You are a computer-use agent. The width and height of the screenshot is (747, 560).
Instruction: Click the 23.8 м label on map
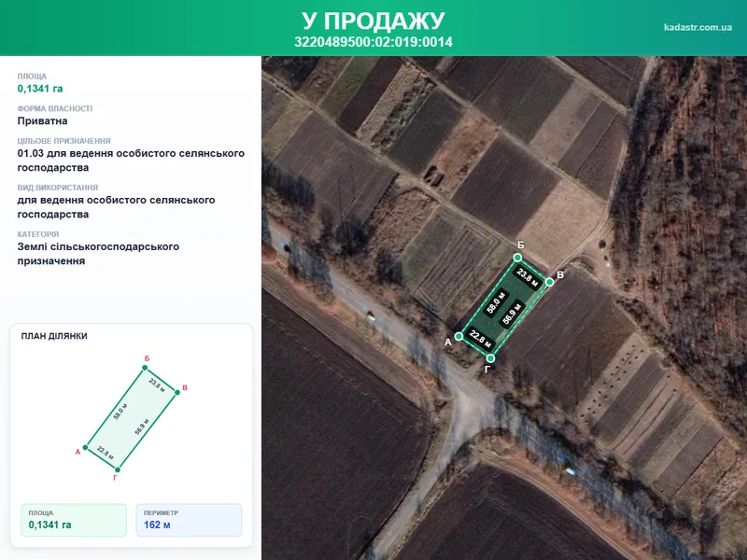click(528, 277)
